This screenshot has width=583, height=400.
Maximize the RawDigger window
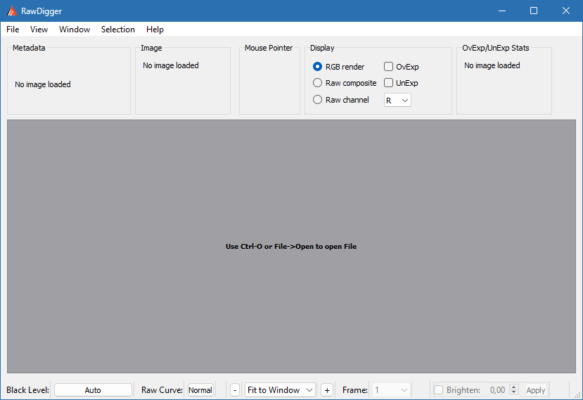(534, 11)
